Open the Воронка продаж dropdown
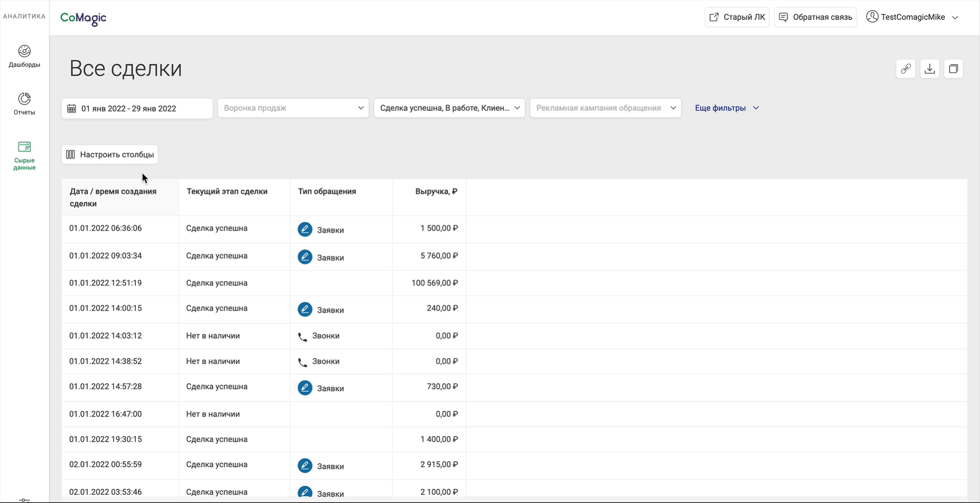The width and height of the screenshot is (980, 503). pos(293,108)
